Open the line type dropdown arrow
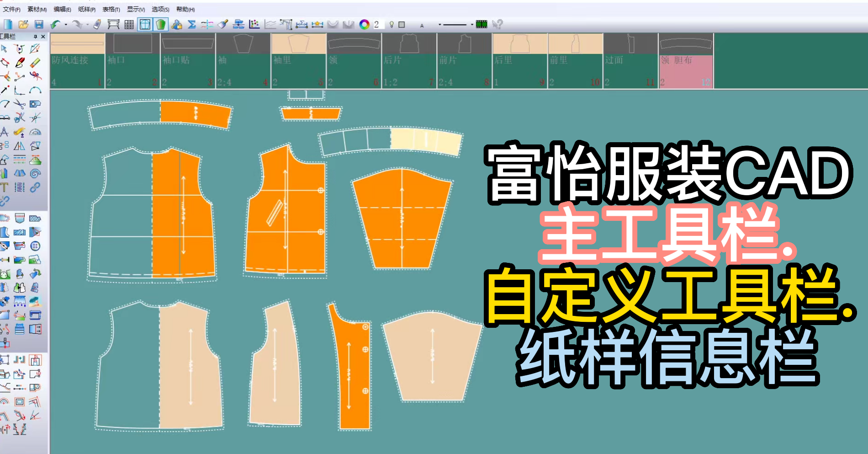 [472, 25]
